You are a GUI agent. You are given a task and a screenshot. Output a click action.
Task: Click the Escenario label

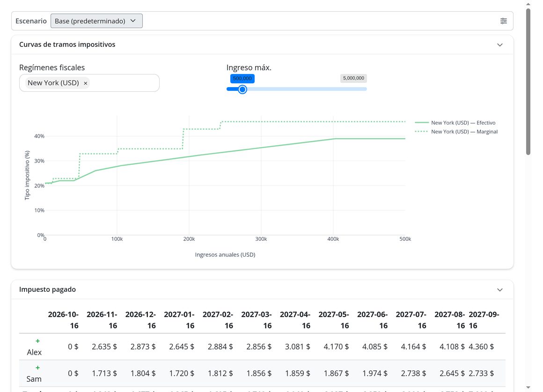[x=31, y=21]
